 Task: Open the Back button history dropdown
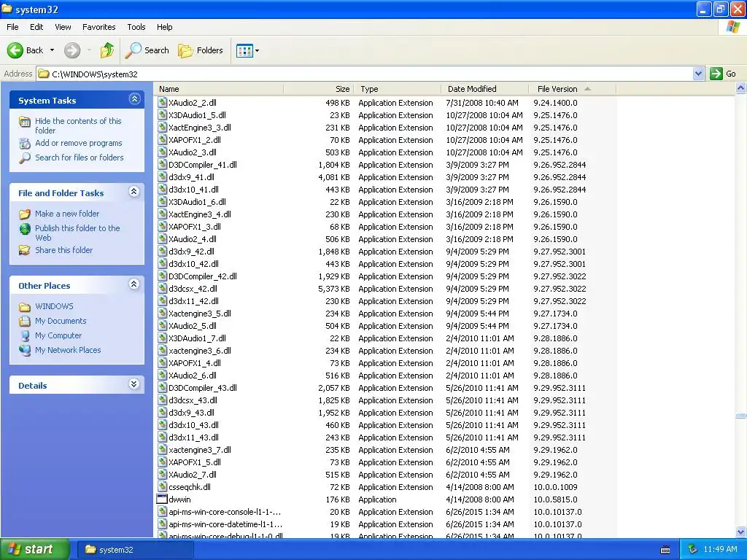click(52, 50)
